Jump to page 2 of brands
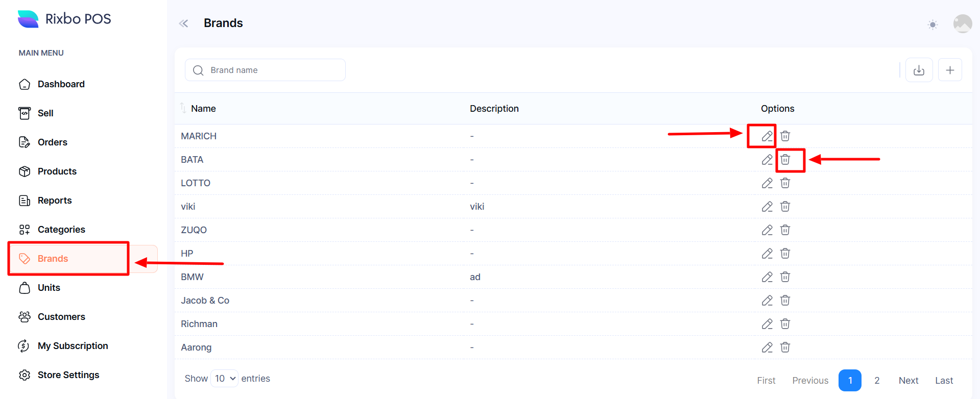Screen dimensions: 980x399 (877, 381)
